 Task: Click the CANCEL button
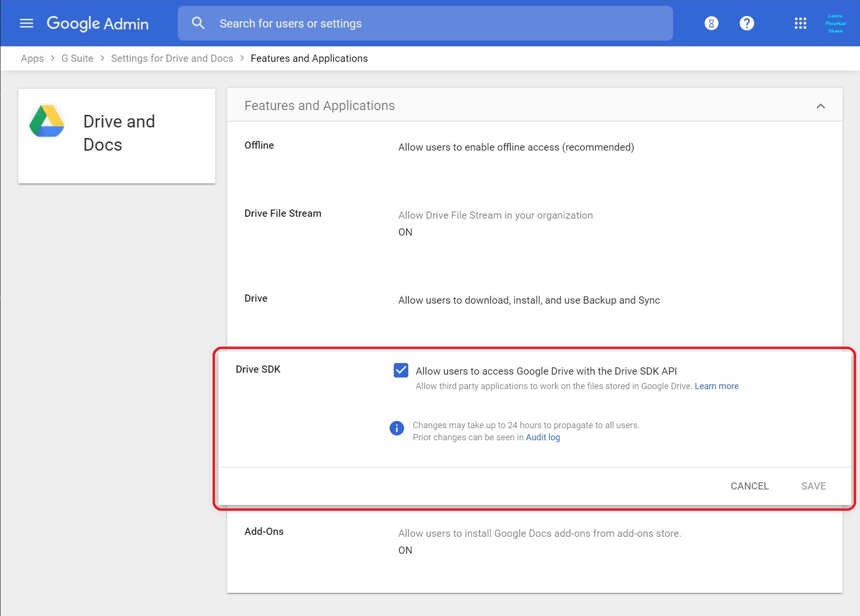pyautogui.click(x=749, y=486)
